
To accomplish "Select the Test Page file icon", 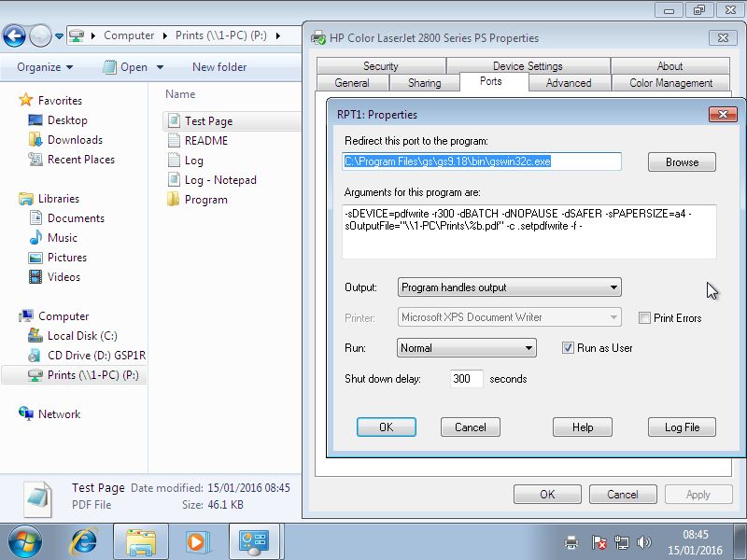I will click(174, 121).
